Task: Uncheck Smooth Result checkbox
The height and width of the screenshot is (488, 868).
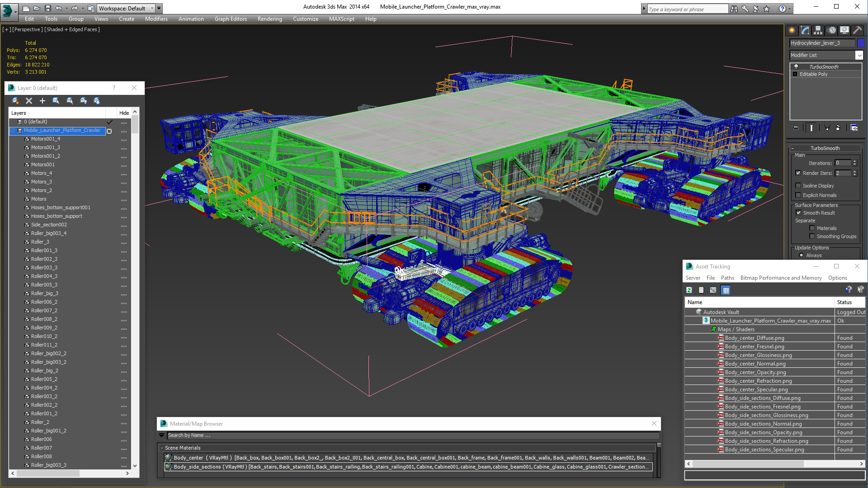Action: click(798, 213)
